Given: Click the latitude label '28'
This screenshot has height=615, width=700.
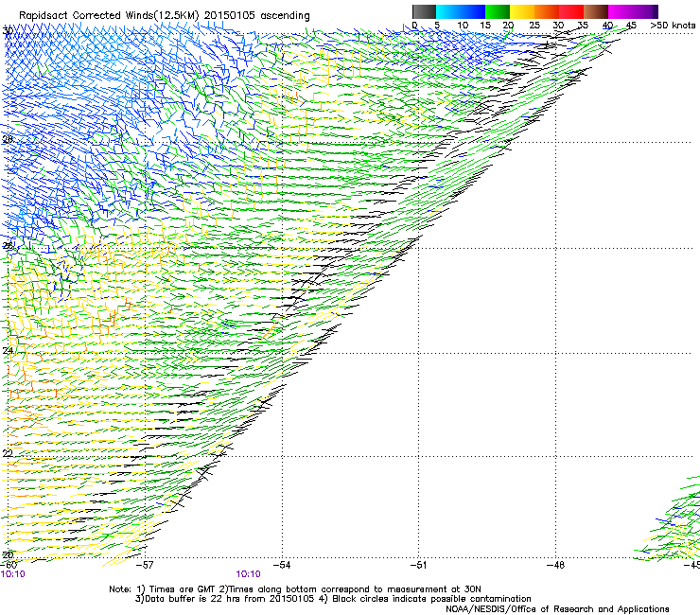Looking at the screenshot, I should pos(8,139).
